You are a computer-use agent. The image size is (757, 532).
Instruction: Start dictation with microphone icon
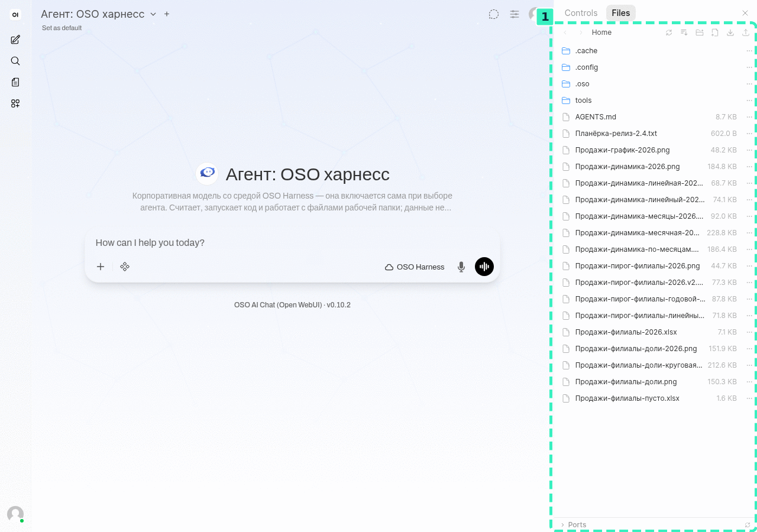tap(461, 267)
